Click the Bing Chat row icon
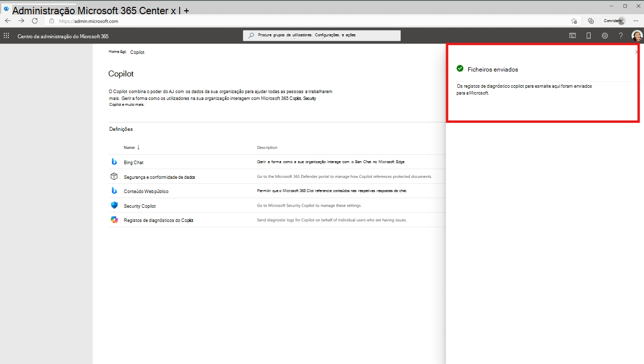 (x=114, y=162)
